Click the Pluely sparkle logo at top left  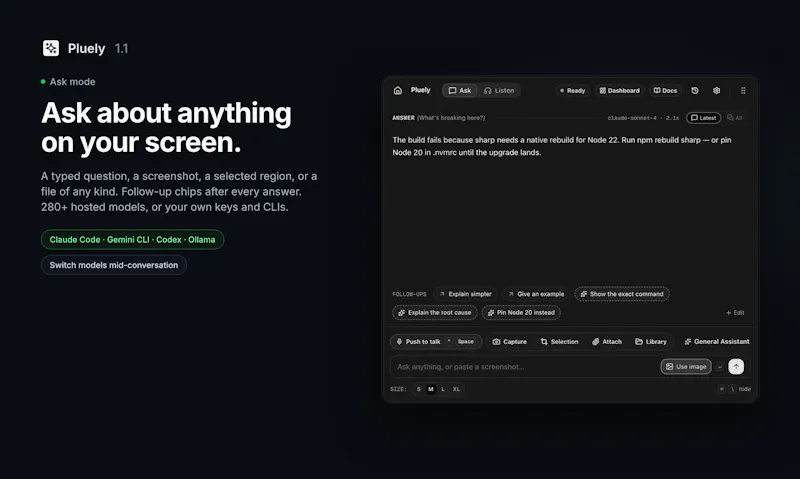tap(51, 48)
